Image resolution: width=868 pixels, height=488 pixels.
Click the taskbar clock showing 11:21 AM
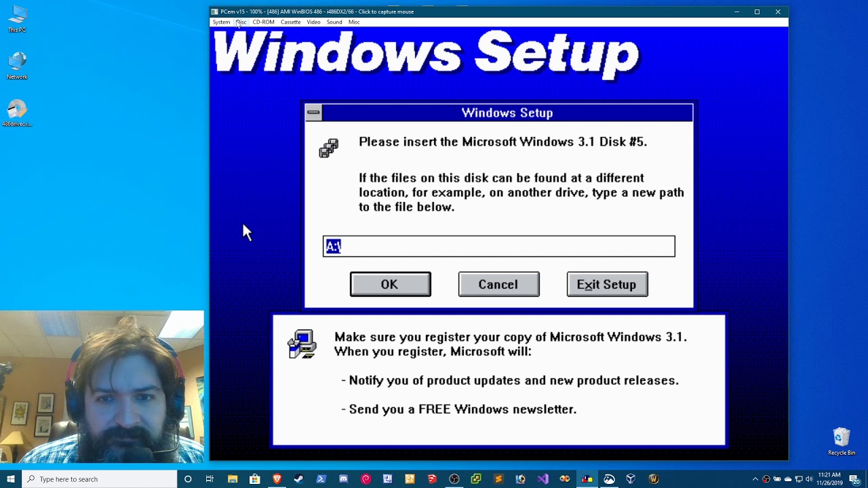[x=829, y=479]
